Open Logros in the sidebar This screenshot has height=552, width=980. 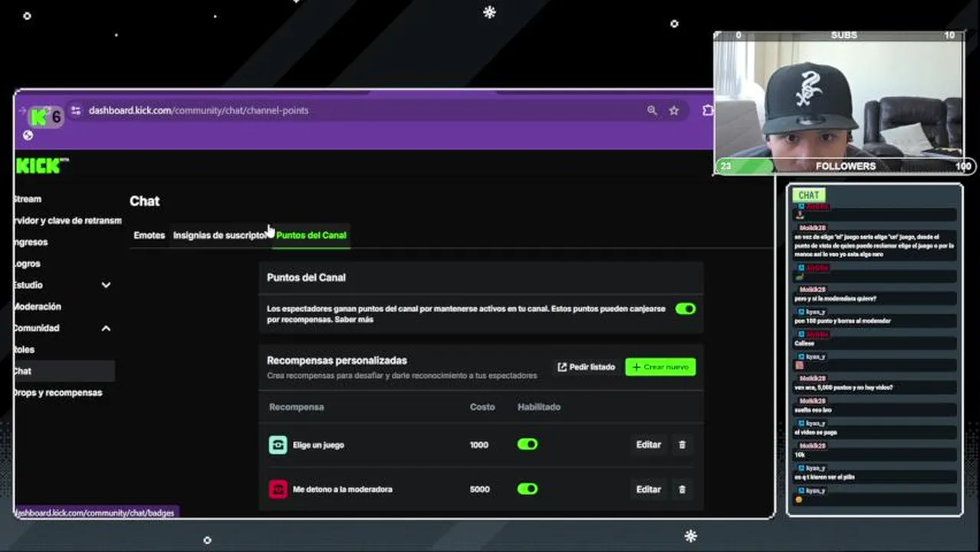[27, 264]
